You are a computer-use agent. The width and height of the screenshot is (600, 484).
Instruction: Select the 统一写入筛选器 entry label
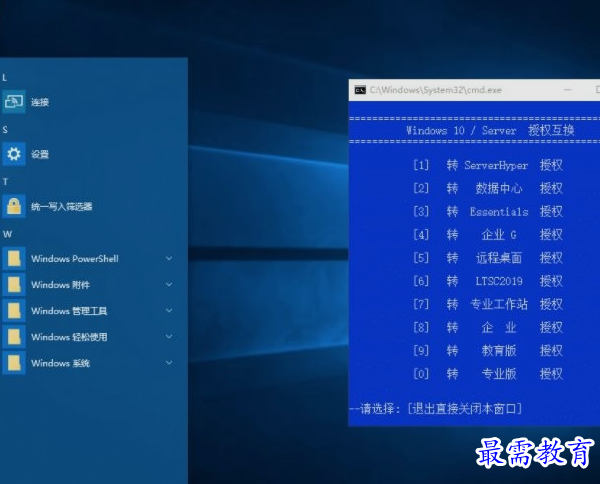coord(62,207)
